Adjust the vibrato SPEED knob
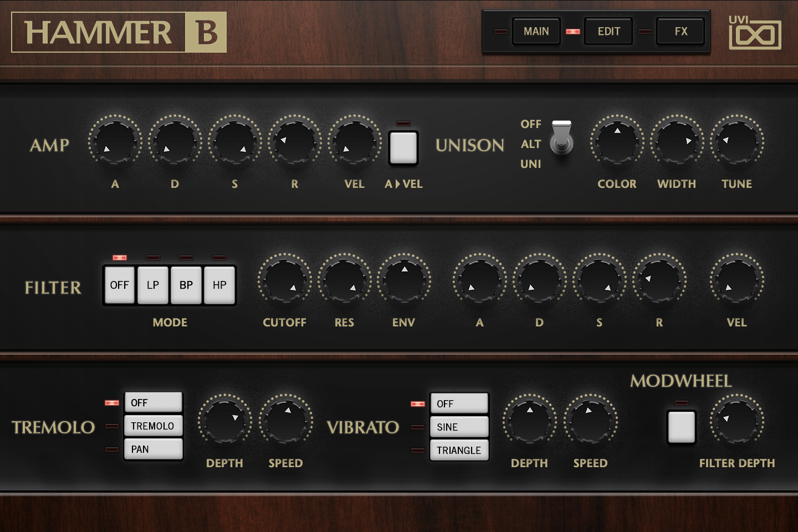The image size is (798, 532). coord(590,421)
